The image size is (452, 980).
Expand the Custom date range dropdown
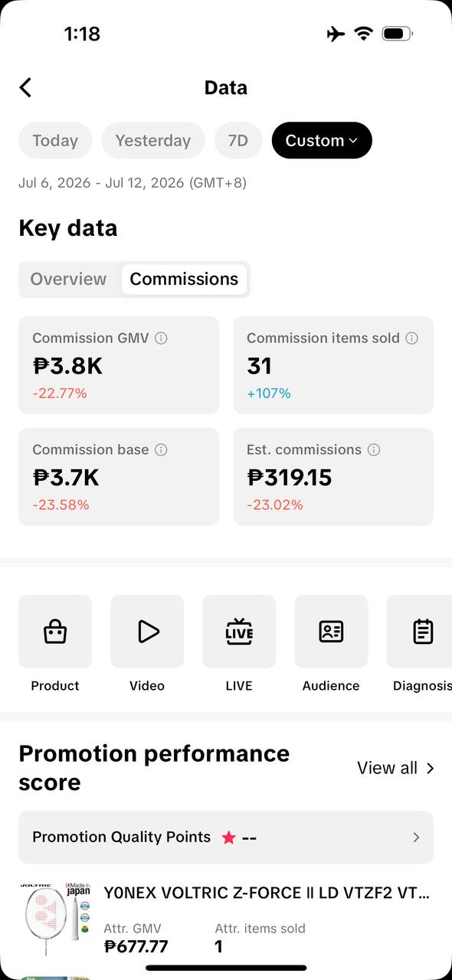click(322, 140)
